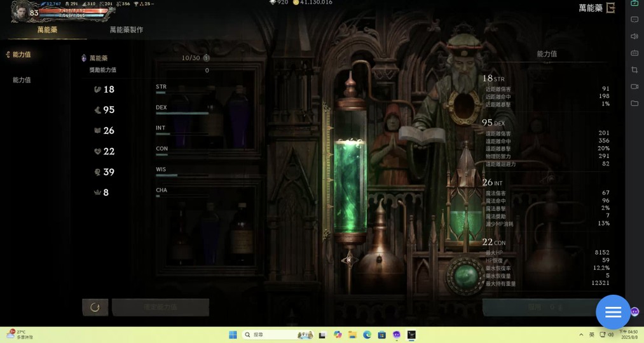The width and height of the screenshot is (644, 343).
Task: Open the weather widget showing 27°C
Action: 20,334
